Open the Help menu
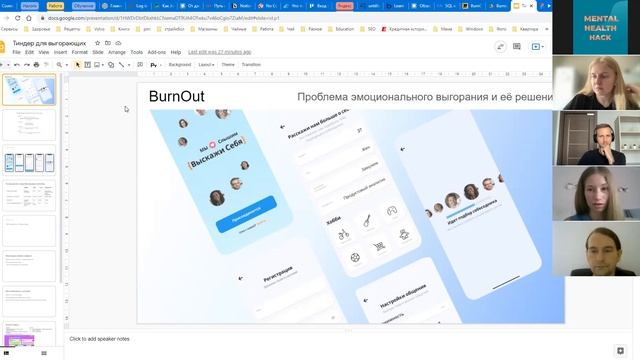This screenshot has height=360, width=640. tap(176, 52)
